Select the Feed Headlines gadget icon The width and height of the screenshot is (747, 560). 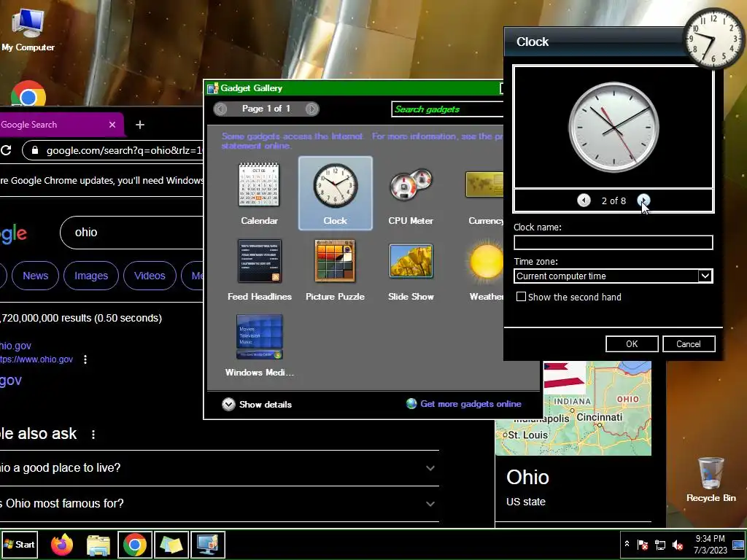(x=259, y=261)
